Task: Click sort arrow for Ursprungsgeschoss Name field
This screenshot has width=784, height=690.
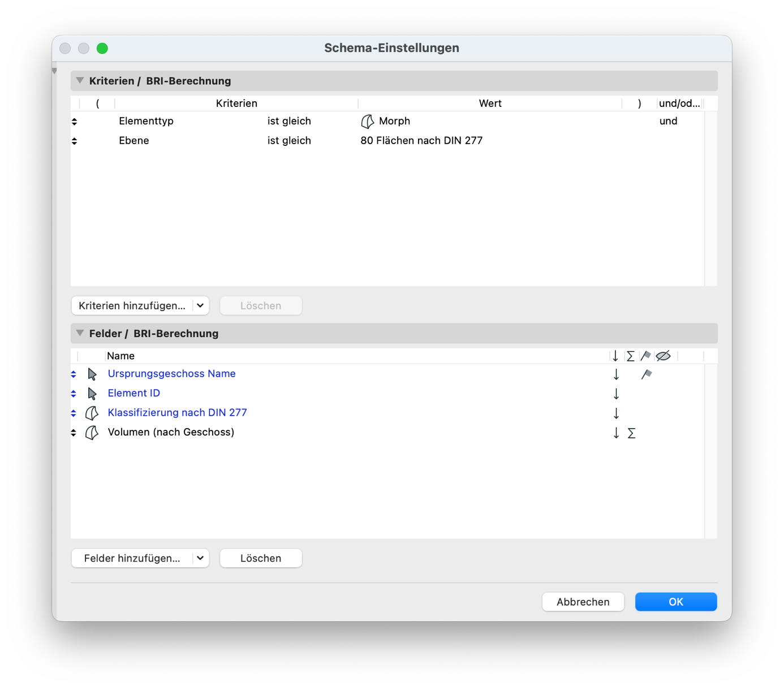Action: point(616,374)
